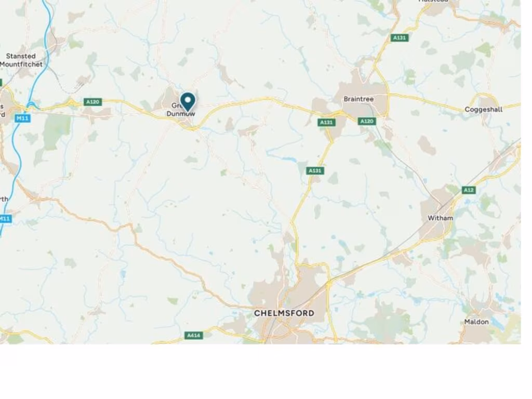Screen dimensions: 532x399
Task: Click the A414 road badge west of Chelmsford
Action: pyautogui.click(x=194, y=335)
